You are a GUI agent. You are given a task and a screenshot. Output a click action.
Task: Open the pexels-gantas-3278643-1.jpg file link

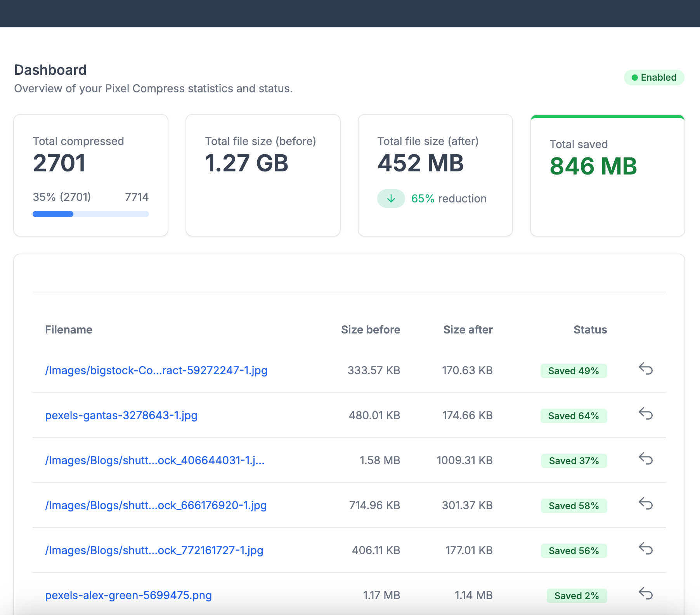(x=121, y=415)
